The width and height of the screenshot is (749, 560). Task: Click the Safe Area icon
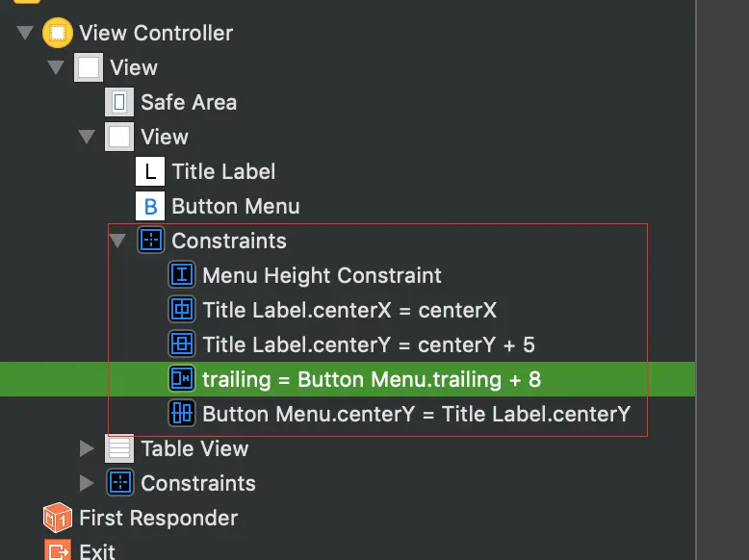[x=119, y=102]
